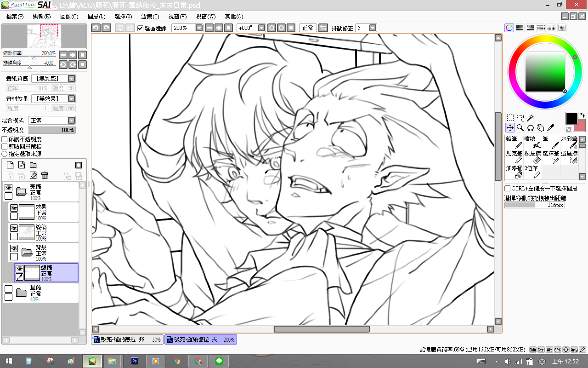
Task: Show the 草稿 folder visibility box
Action: pos(8,289)
